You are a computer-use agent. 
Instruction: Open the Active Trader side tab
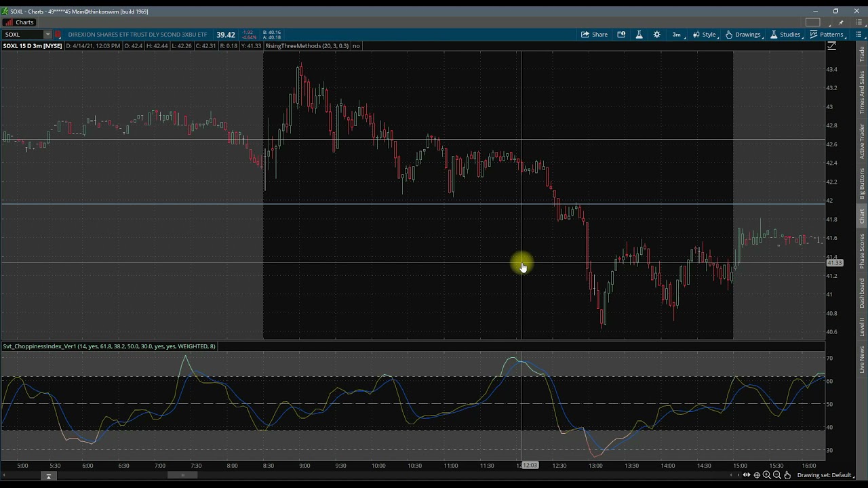[x=862, y=141]
